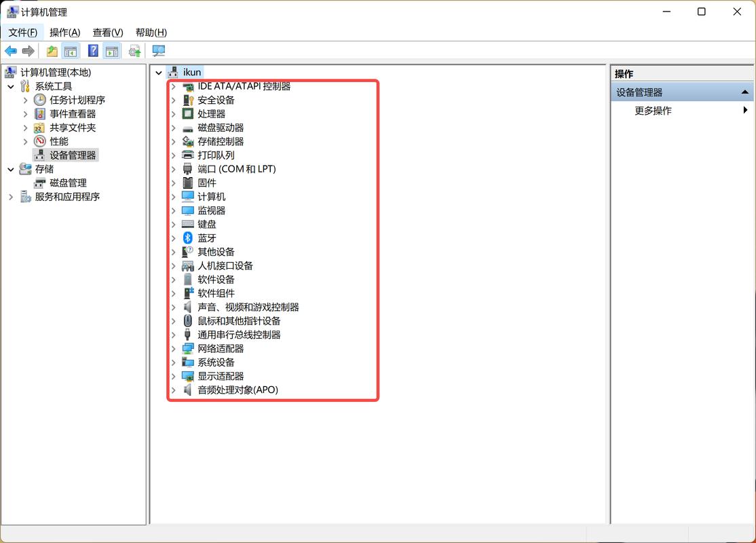Toggle show/hide action pane toolbar button
Viewport: 756px width, 543px height.
[x=113, y=51]
